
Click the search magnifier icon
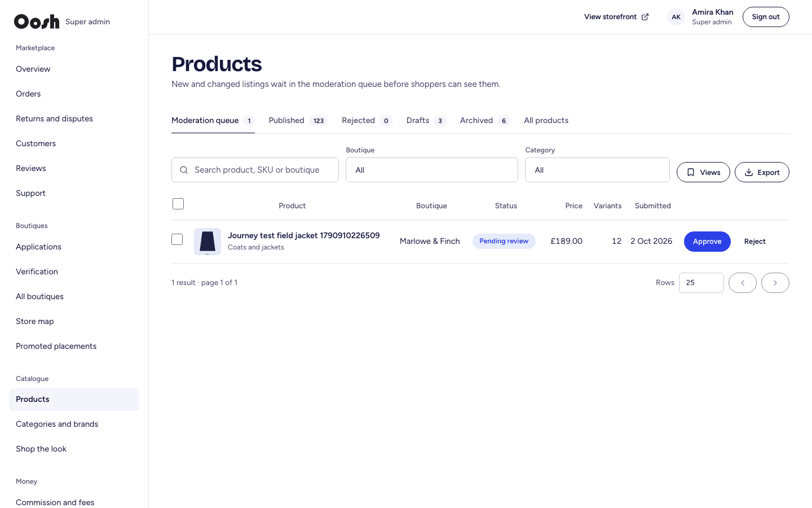coord(184,170)
